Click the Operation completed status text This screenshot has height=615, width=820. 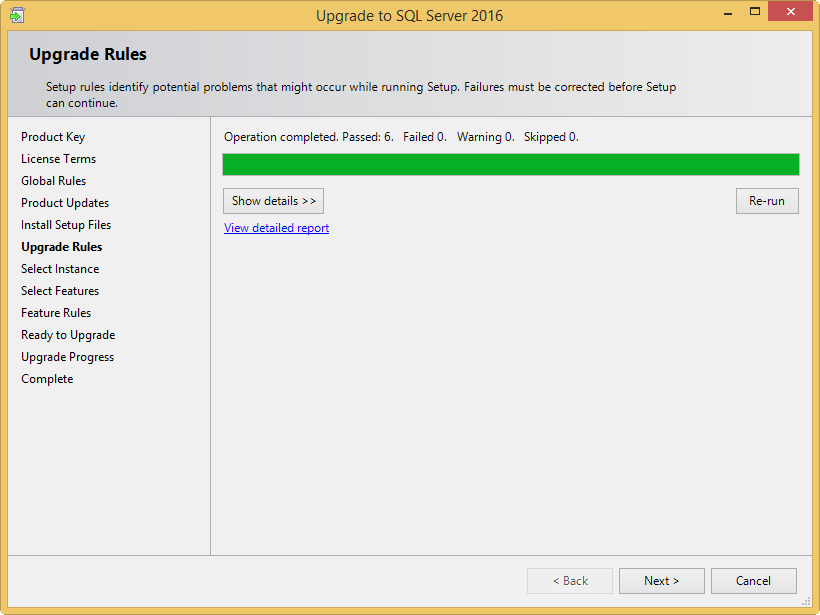pyautogui.click(x=401, y=137)
